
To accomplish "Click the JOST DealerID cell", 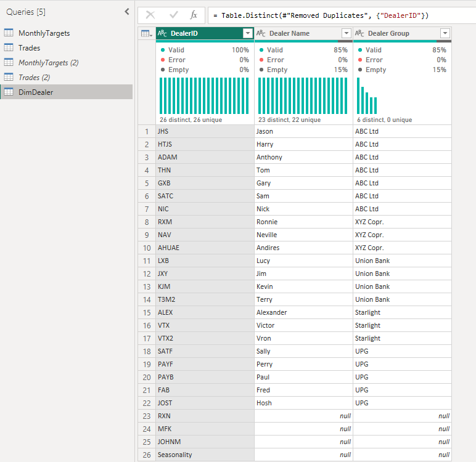I will pos(205,403).
